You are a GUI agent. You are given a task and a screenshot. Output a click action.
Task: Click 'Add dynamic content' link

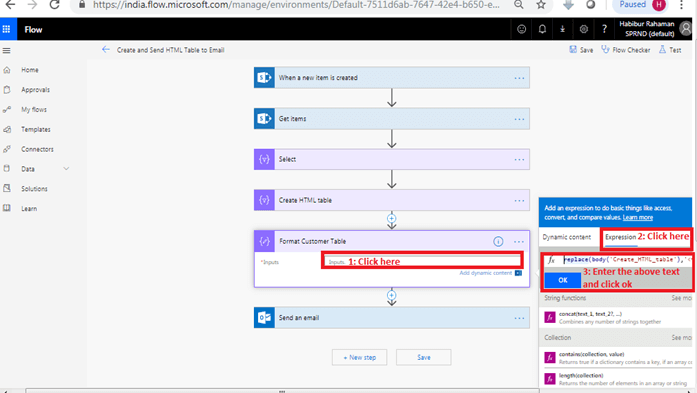pos(486,273)
